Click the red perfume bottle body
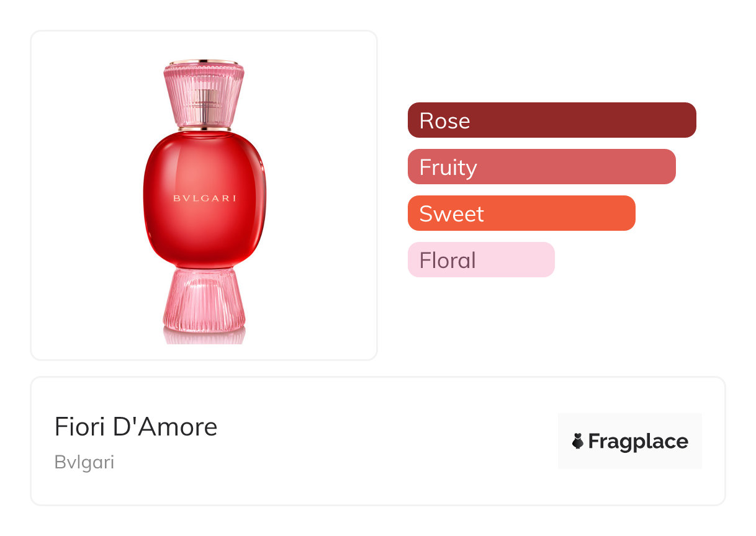This screenshot has height=536, width=756. tap(204, 230)
